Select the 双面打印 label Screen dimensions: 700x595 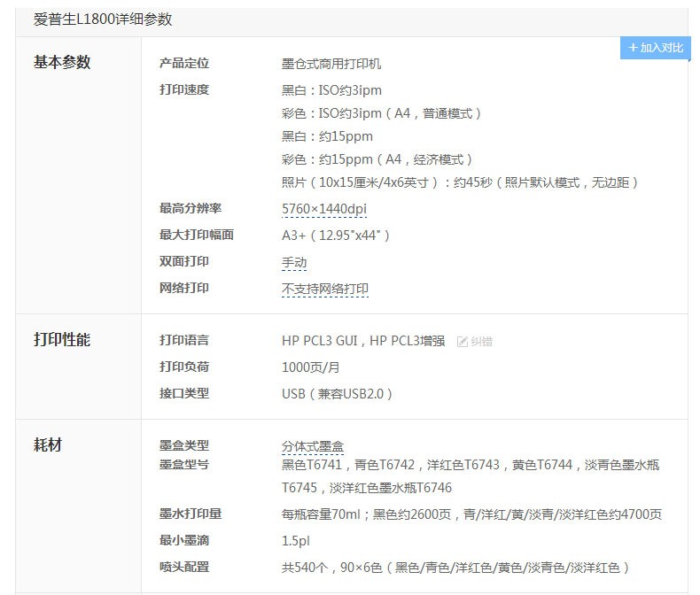184,261
